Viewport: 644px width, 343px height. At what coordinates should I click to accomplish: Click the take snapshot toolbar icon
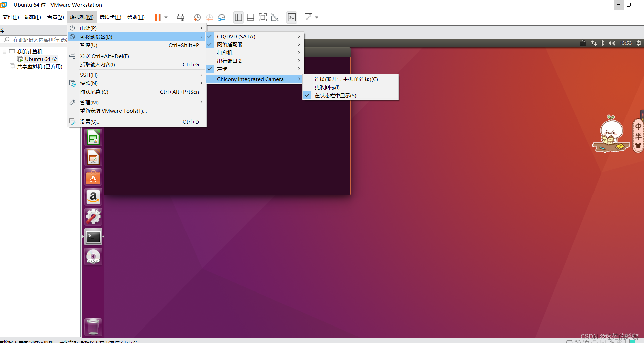click(x=197, y=17)
